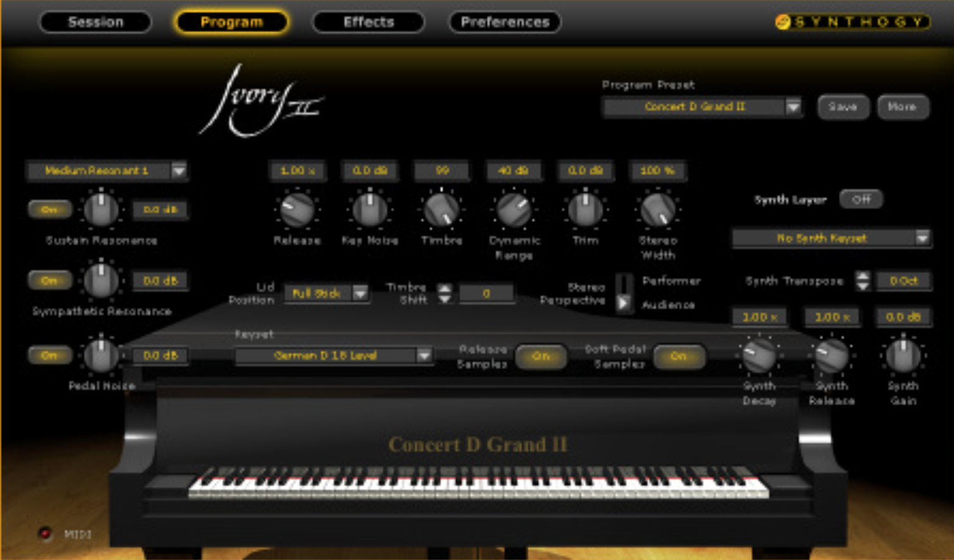Toggle Pedal Noise On button

[49, 355]
